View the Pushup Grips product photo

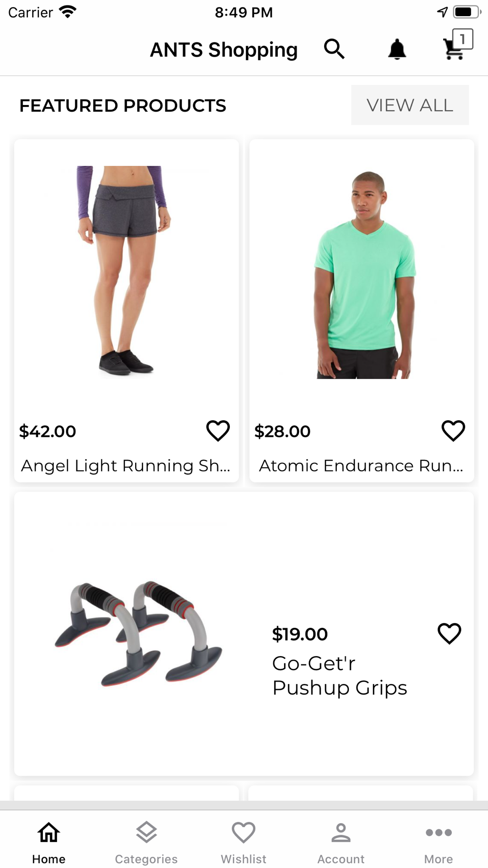(139, 633)
